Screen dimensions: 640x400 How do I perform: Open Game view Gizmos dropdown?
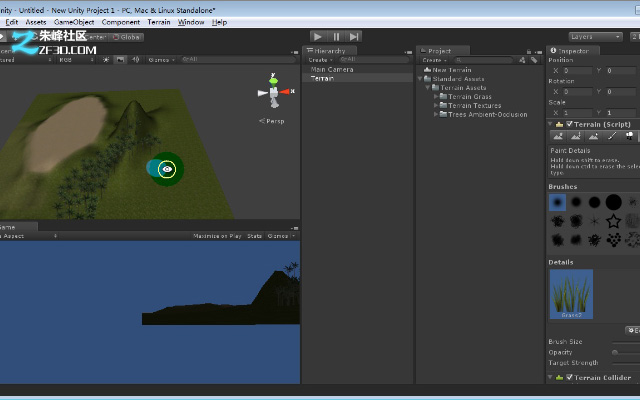point(281,236)
